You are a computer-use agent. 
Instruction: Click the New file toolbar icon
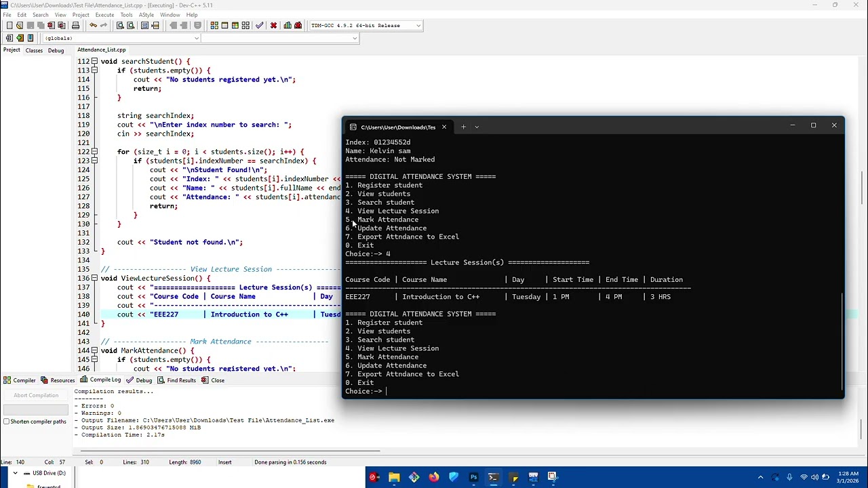(x=9, y=26)
